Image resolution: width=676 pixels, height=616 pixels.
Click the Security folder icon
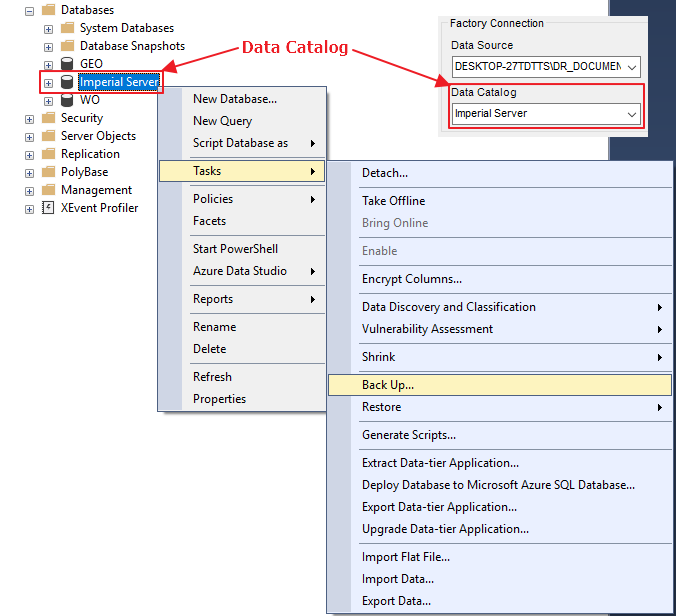pyautogui.click(x=48, y=118)
